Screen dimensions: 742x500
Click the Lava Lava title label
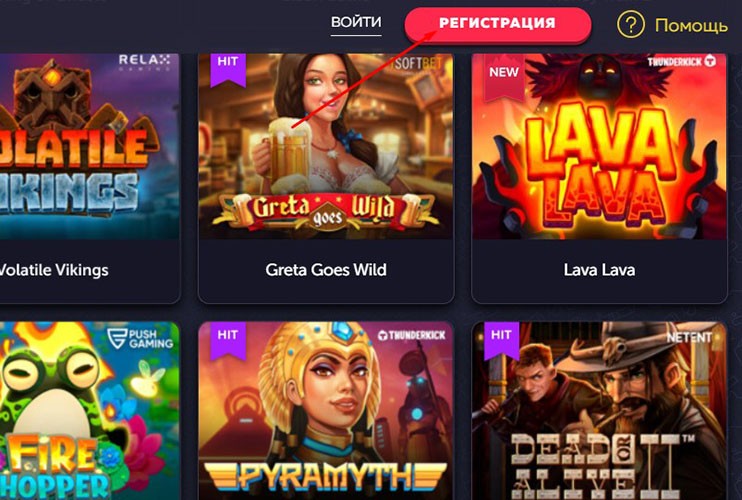(599, 270)
